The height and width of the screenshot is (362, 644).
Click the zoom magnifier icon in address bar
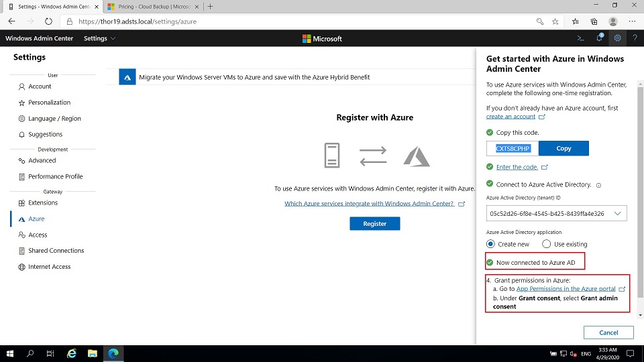coord(539,21)
